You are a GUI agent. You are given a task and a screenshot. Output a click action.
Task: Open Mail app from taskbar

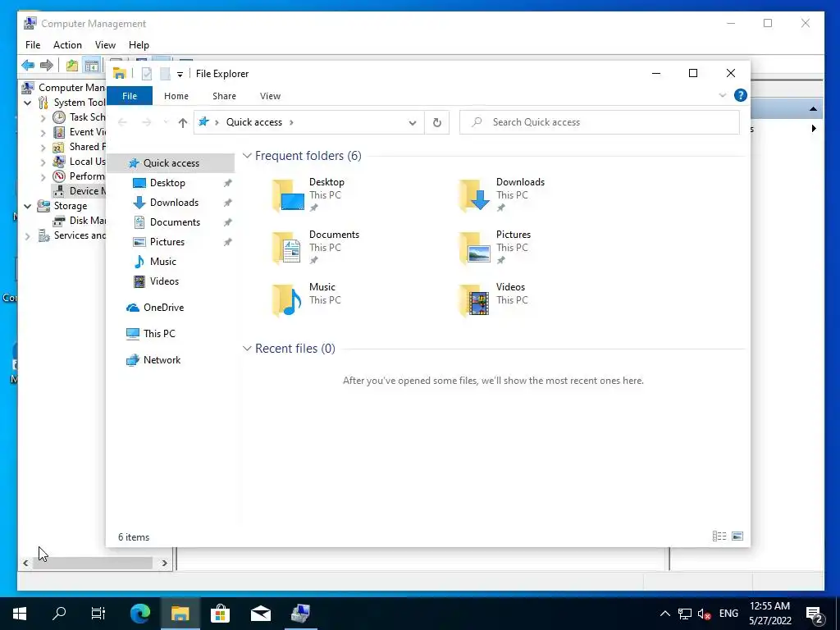(x=260, y=614)
